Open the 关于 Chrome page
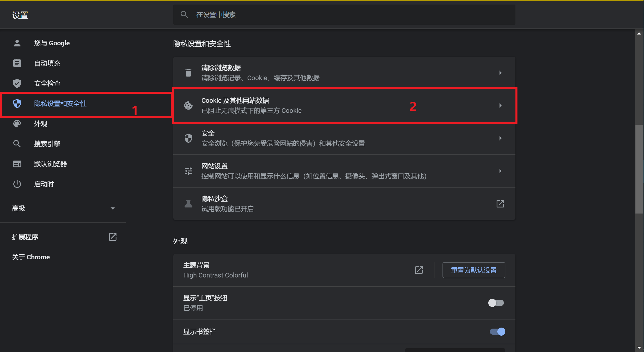This screenshot has height=352, width=644. click(x=31, y=257)
